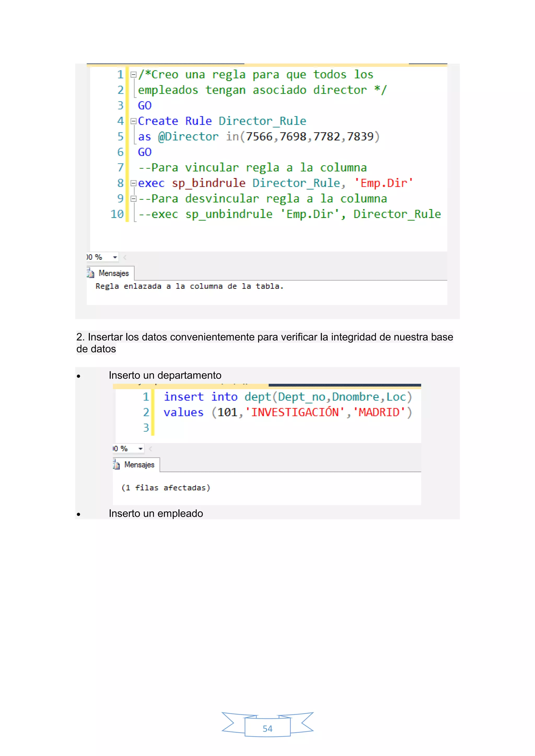Open zoom percentage dropdown below insert dept editor

(x=141, y=449)
